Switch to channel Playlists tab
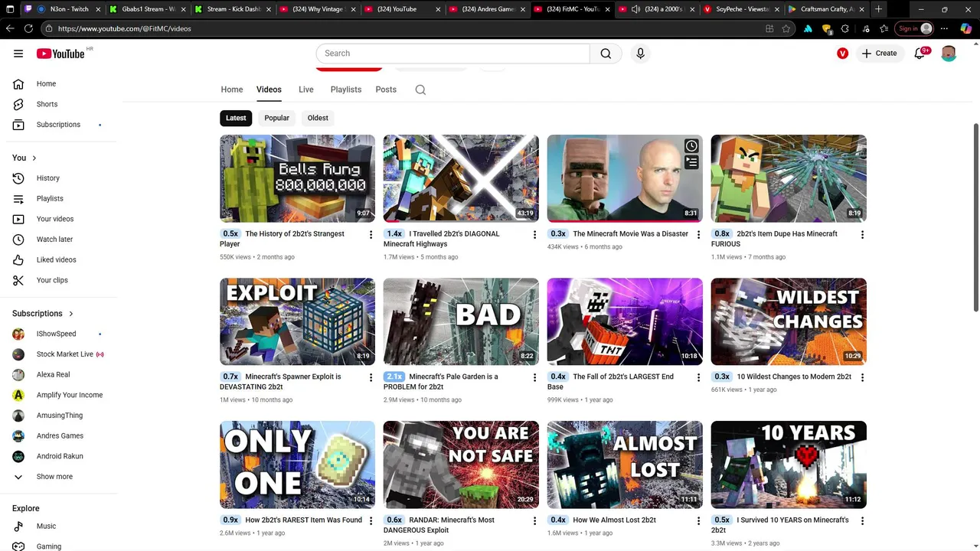 click(346, 90)
